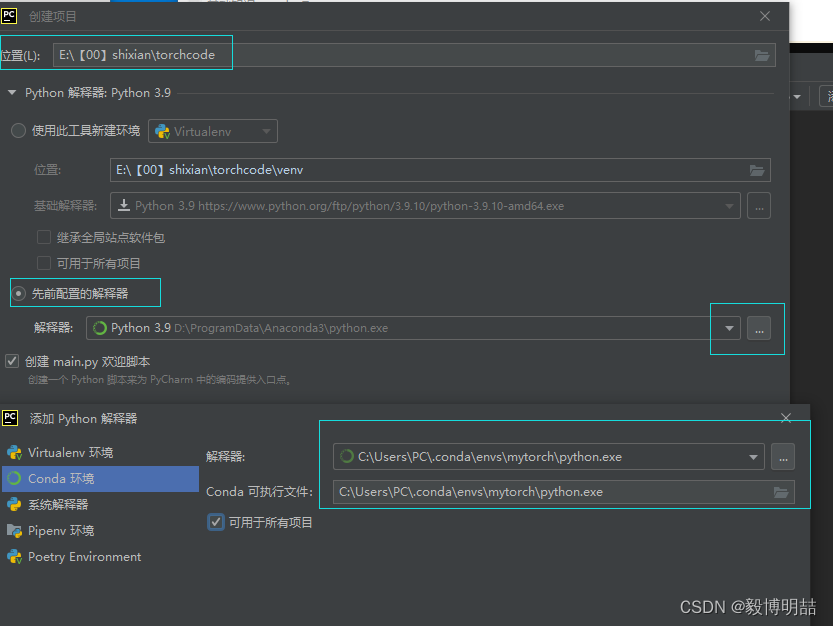
Task: Open the Virtualenv tool dropdown
Action: click(213, 131)
